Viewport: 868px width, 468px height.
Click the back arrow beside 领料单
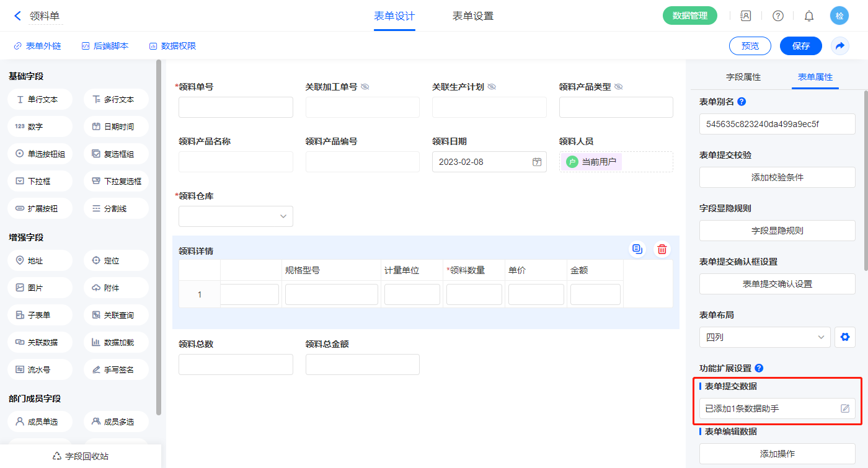point(17,16)
